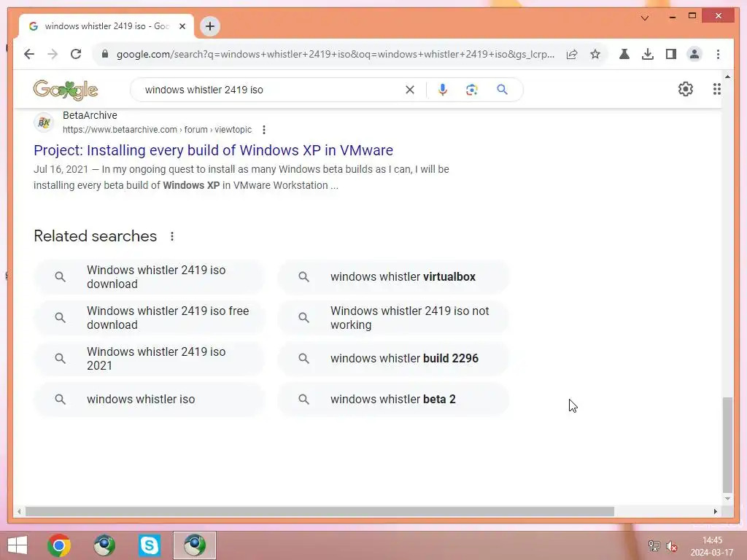Image resolution: width=747 pixels, height=560 pixels.
Task: Go back using the browser back arrow
Action: 29,54
